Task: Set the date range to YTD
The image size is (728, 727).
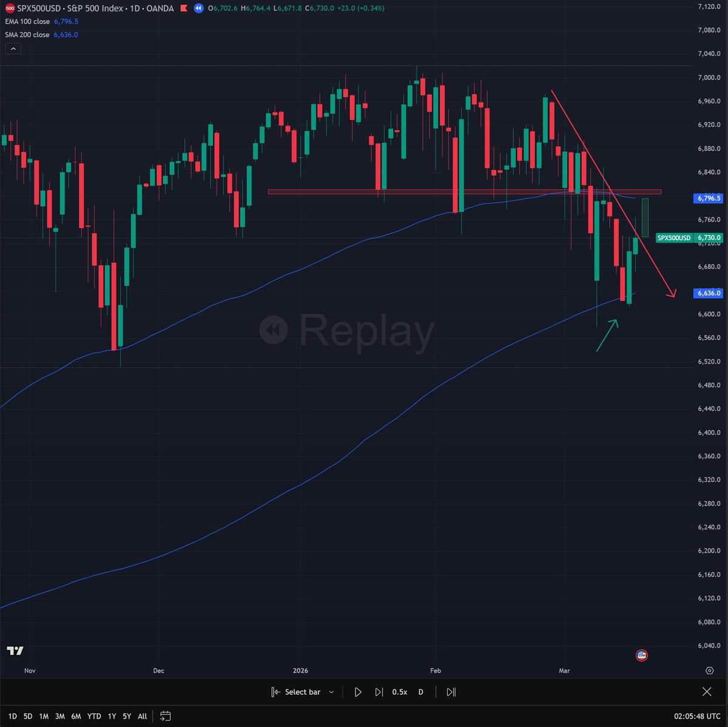Action: click(94, 716)
